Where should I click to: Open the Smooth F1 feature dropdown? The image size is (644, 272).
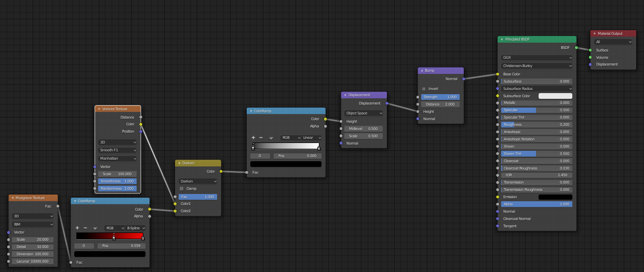(118, 150)
